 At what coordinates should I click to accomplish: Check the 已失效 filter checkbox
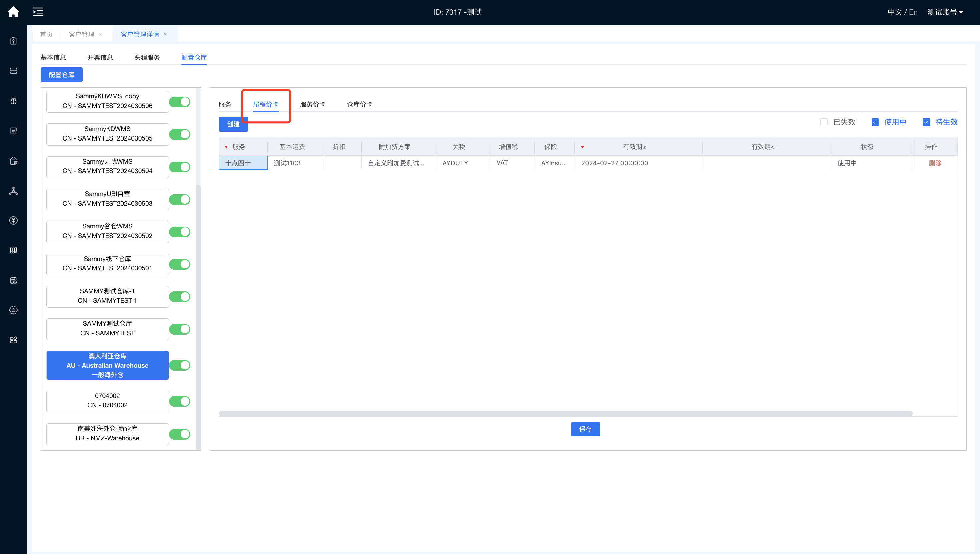click(x=824, y=122)
